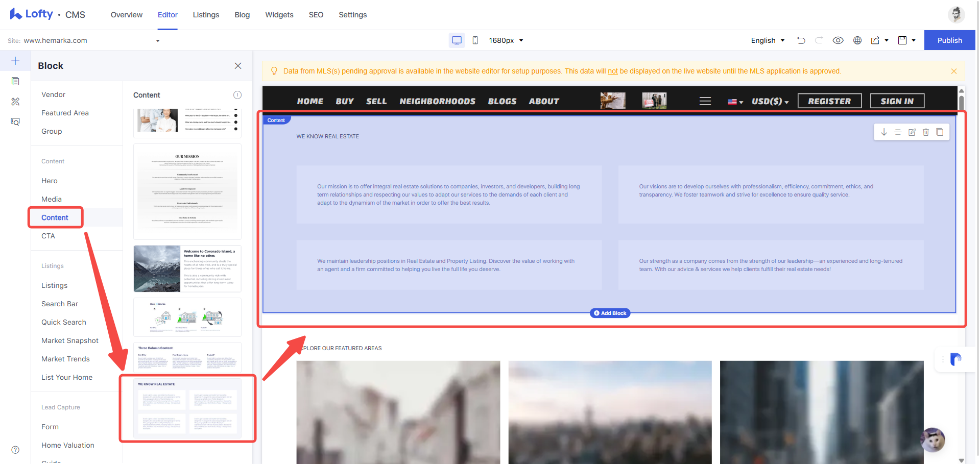This screenshot has height=464, width=980.
Task: Open the SEO tab
Action: click(316, 15)
